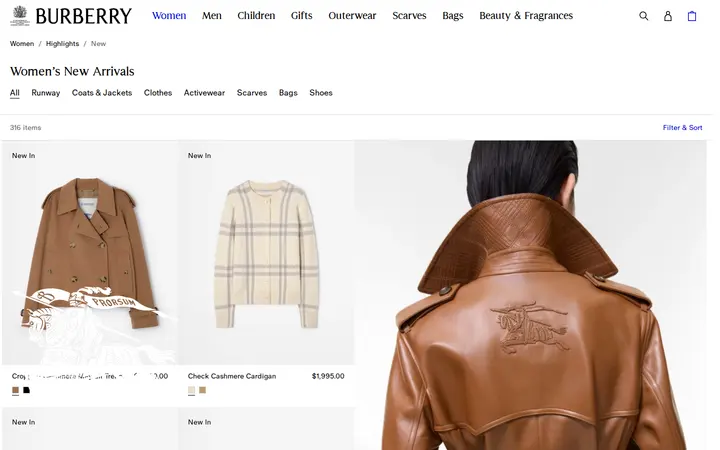Choose the cream swatch for the cardigan

pyautogui.click(x=191, y=390)
